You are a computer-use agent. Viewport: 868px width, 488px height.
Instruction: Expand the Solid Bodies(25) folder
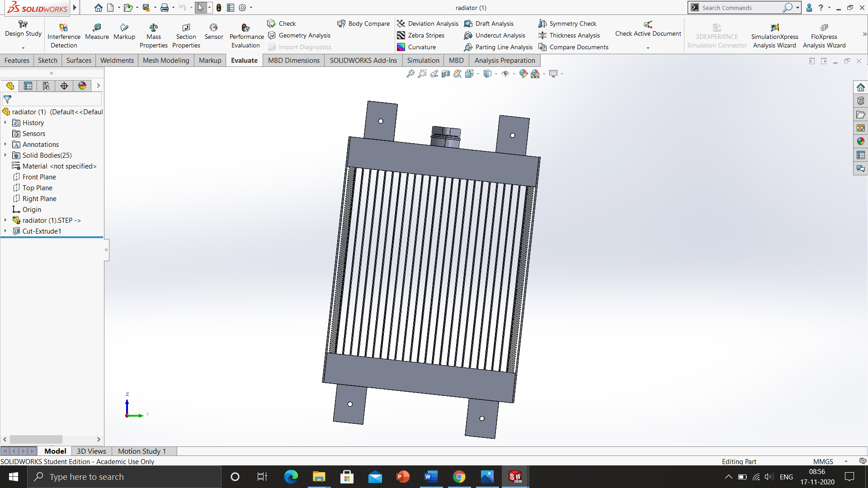point(5,155)
